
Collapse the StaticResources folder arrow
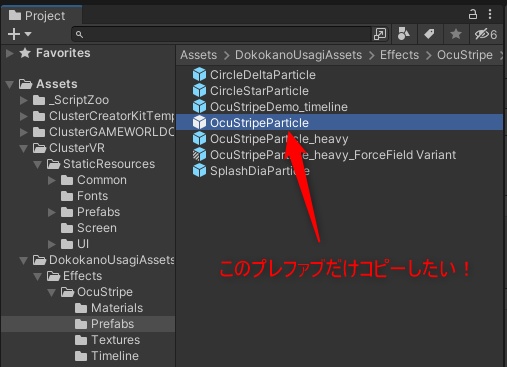tap(37, 164)
